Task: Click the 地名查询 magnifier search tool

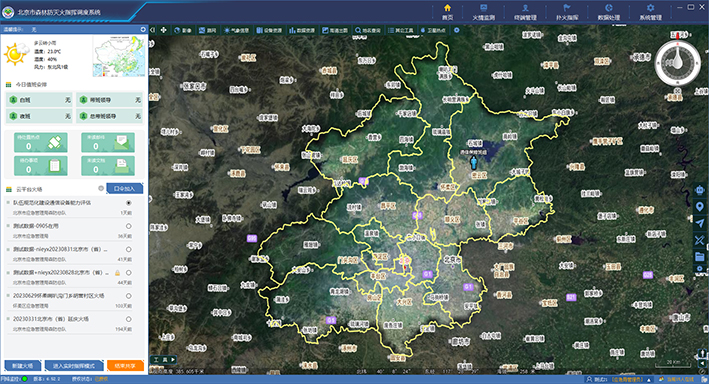Action: point(368,30)
